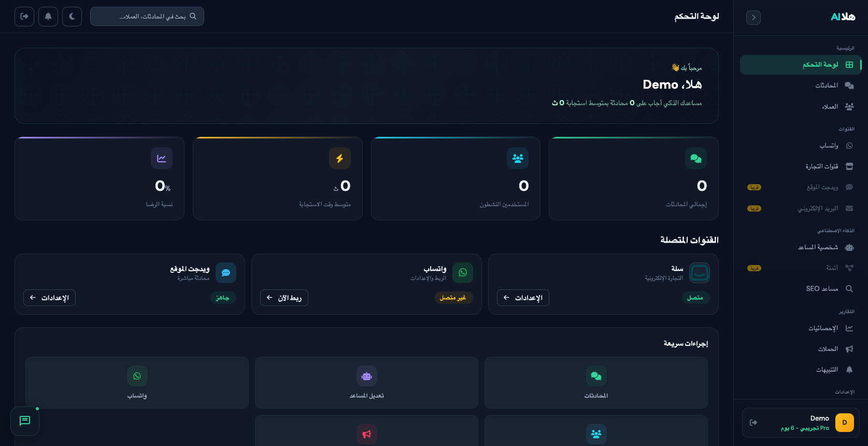
Task: Click the متصل status badge
Action: 695,298
